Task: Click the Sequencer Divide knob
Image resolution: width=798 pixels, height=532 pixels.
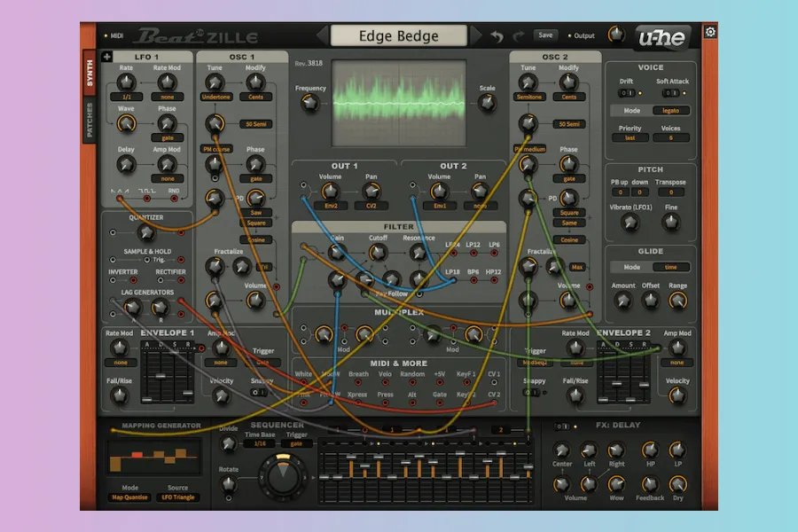Action: tap(228, 443)
